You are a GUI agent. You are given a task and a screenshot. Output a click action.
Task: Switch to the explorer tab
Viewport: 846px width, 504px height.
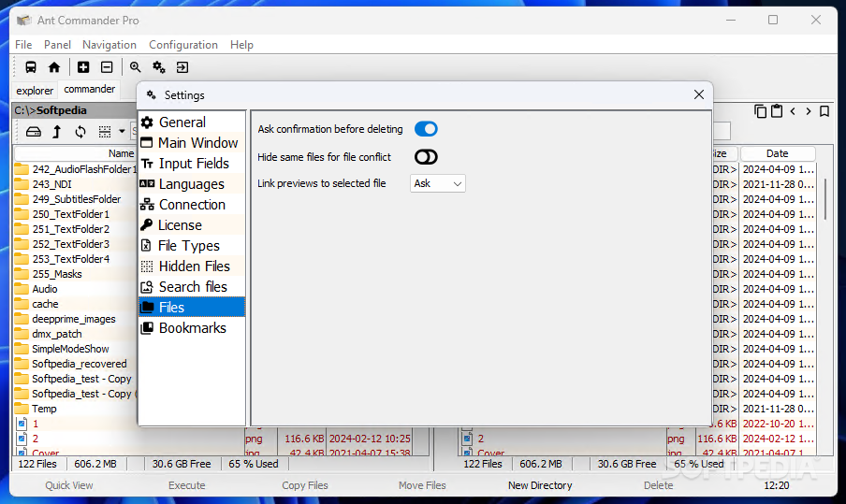pyautogui.click(x=35, y=91)
